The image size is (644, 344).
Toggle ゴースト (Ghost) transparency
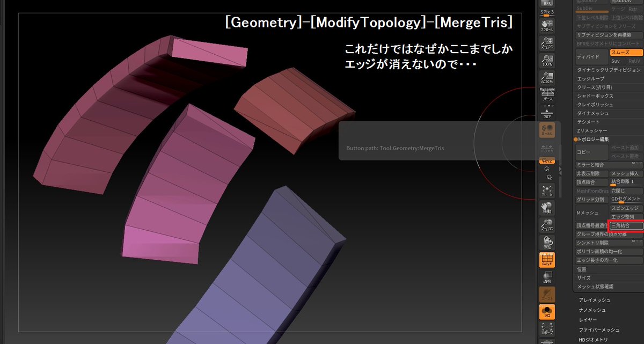pyautogui.click(x=547, y=294)
